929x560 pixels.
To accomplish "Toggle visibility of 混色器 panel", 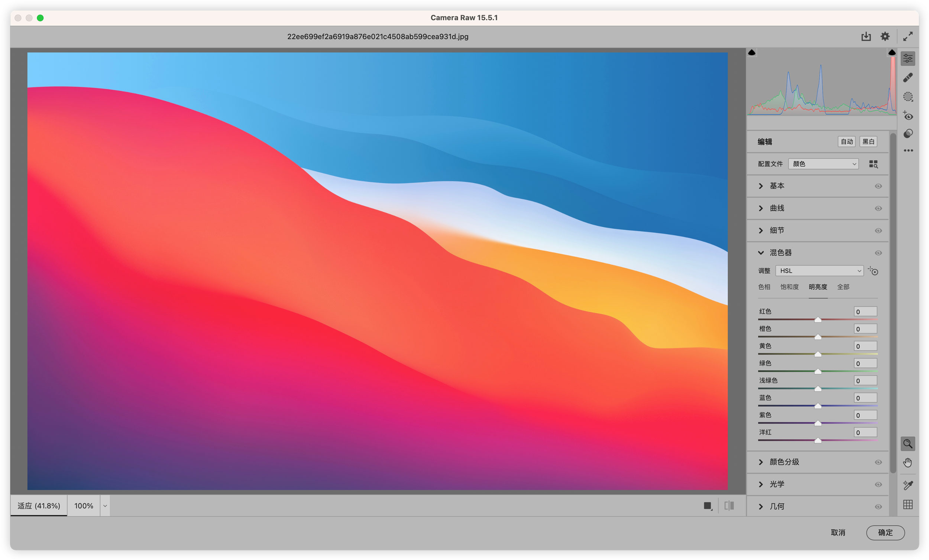I will (878, 253).
